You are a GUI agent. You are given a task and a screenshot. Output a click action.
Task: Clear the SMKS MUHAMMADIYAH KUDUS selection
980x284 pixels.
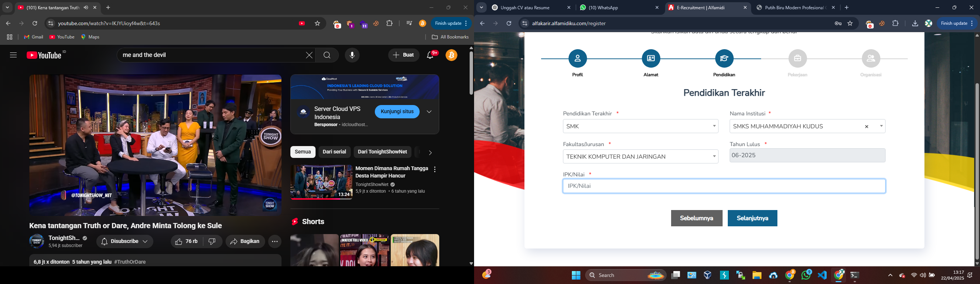[x=867, y=127]
